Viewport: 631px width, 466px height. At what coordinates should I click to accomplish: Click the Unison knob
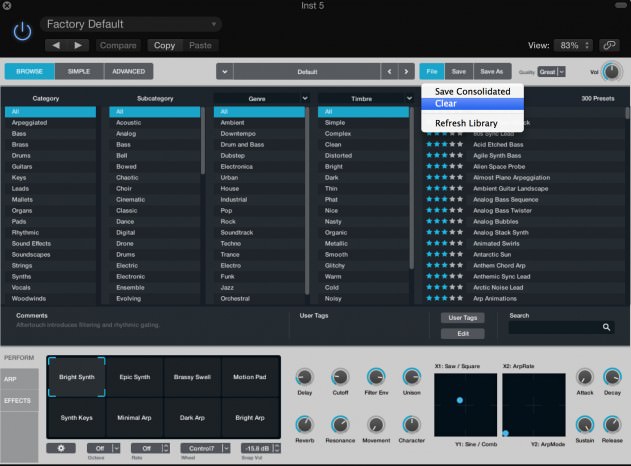point(412,377)
